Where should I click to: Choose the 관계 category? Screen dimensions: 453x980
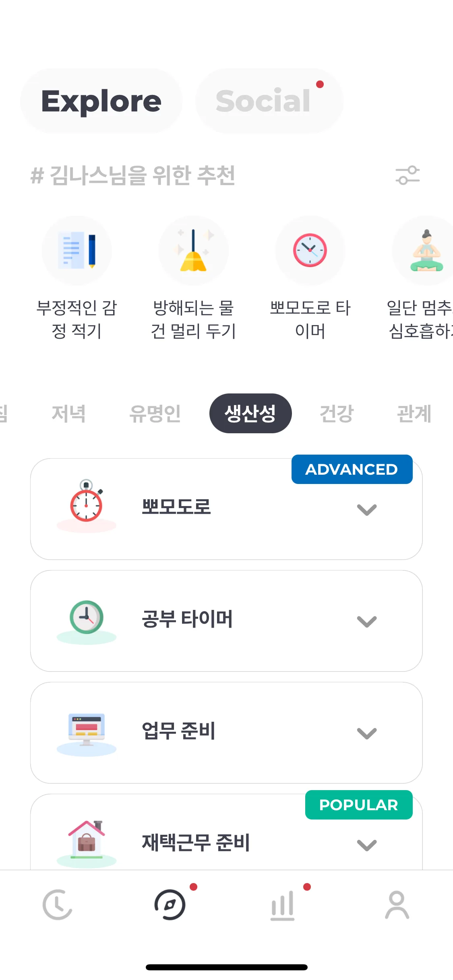(414, 413)
